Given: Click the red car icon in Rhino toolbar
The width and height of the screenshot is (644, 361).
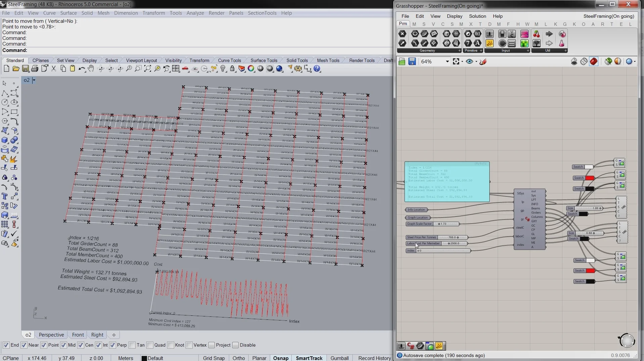Looking at the screenshot, I should pos(185,69).
